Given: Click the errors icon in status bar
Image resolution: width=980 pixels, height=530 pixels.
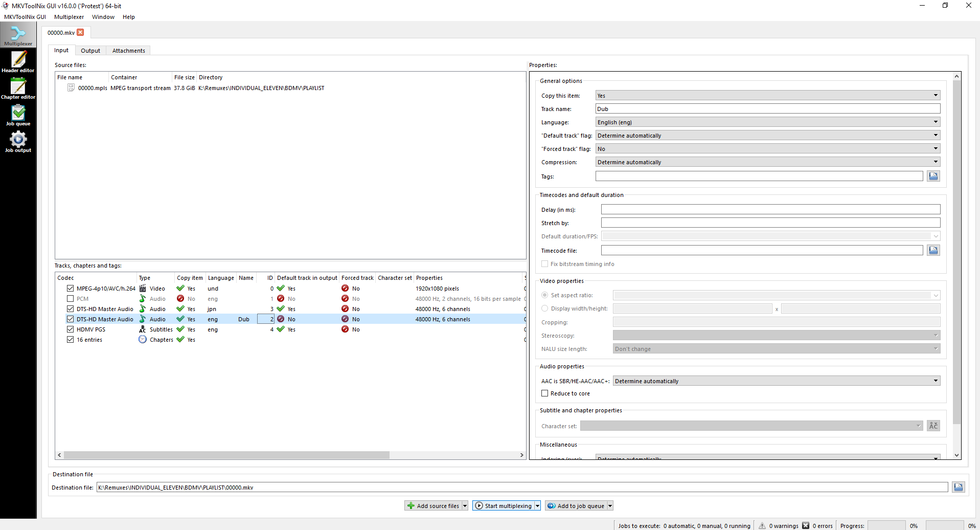Looking at the screenshot, I should [x=806, y=525].
